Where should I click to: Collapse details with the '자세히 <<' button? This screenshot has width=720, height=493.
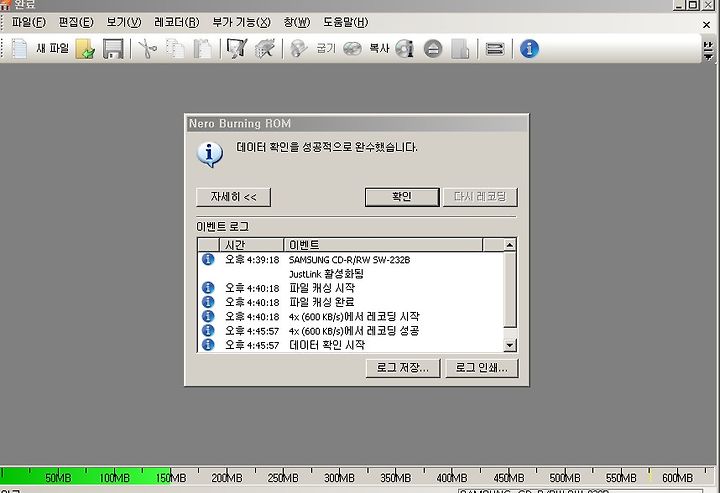(233, 197)
